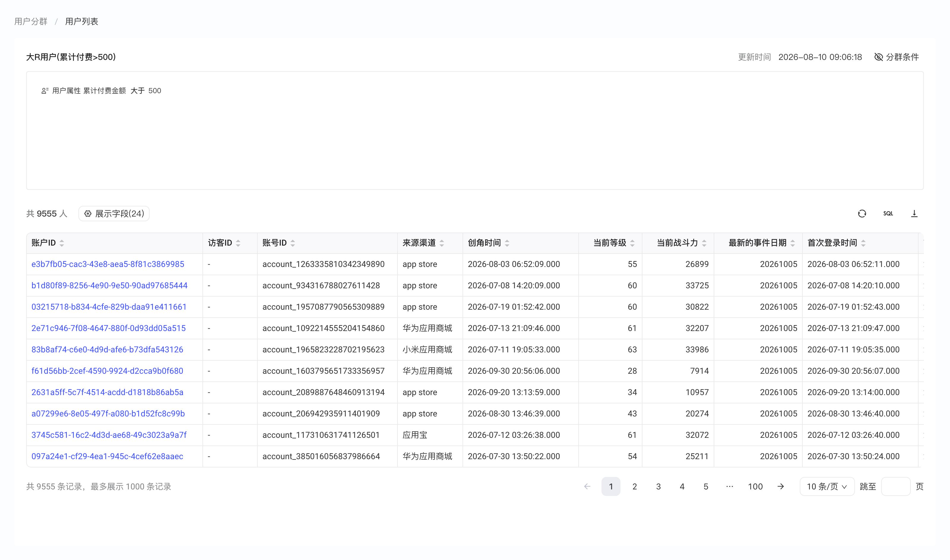The height and width of the screenshot is (560, 950).
Task: Go to page 4
Action: pyautogui.click(x=682, y=486)
